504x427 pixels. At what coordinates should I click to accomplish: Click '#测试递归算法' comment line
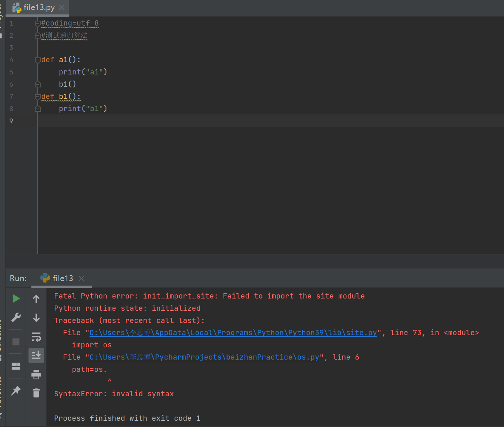(x=64, y=35)
